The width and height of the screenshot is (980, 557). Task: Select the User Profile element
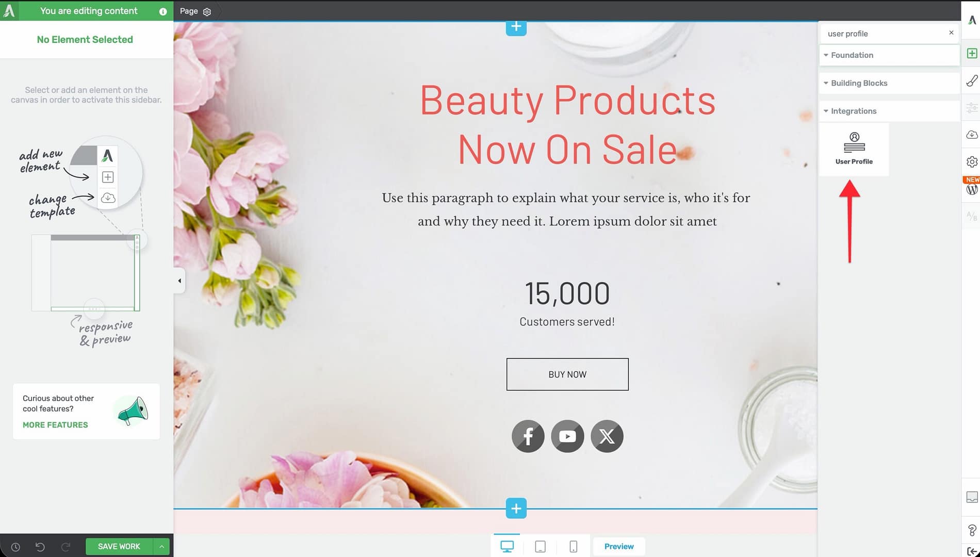pos(854,149)
